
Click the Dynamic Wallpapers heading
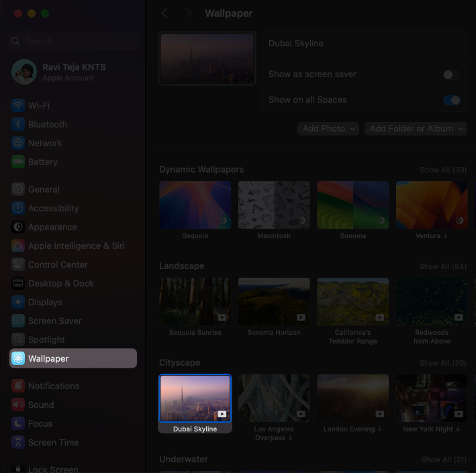(x=201, y=169)
